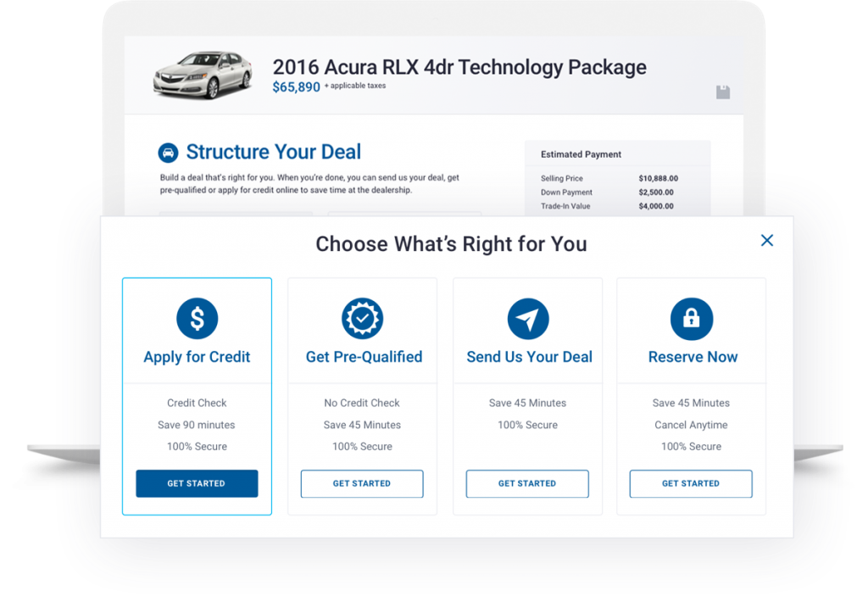Viewport: 868px width, 602px height.
Task: Click the Acura RLX car thumbnail
Action: 203,75
